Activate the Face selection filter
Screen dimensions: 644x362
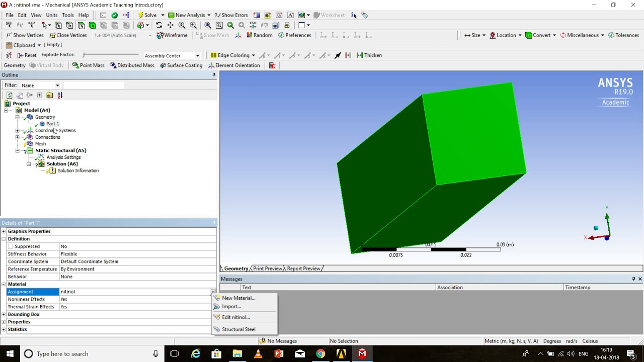(81, 25)
